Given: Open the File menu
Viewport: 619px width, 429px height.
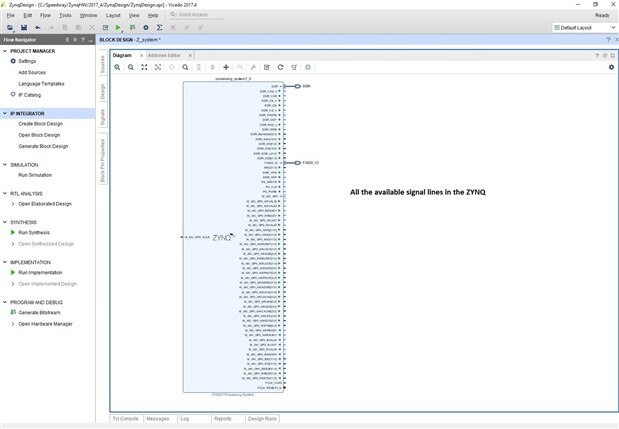Looking at the screenshot, I should point(11,15).
